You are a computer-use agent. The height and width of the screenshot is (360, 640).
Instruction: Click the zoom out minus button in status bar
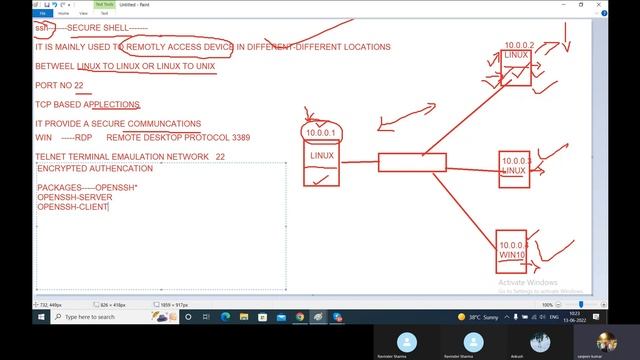[x=558, y=305]
